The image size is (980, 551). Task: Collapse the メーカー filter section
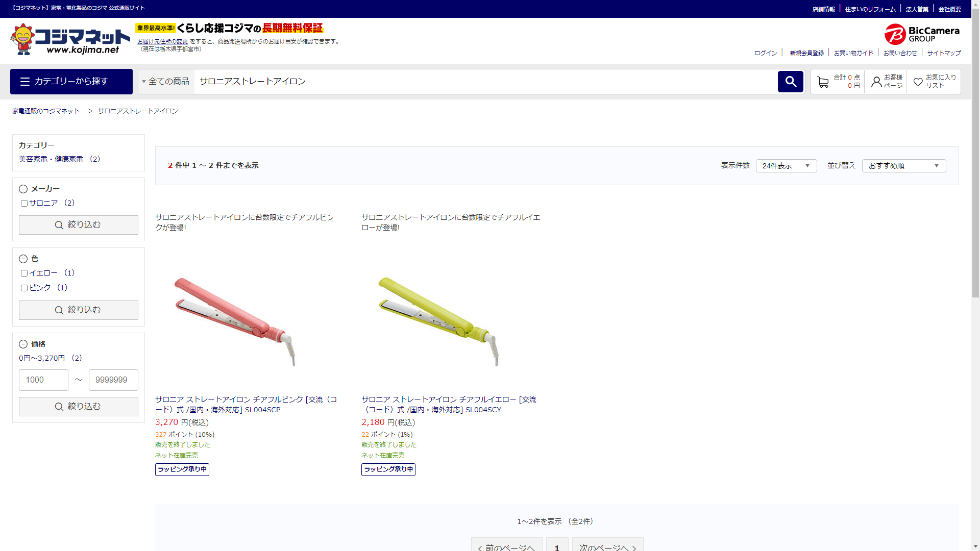(23, 189)
